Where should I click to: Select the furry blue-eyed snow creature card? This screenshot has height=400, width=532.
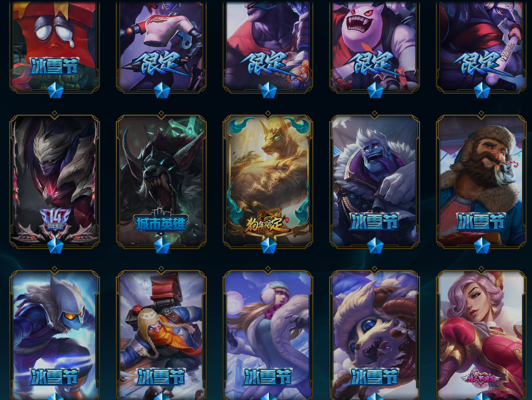coord(374,335)
